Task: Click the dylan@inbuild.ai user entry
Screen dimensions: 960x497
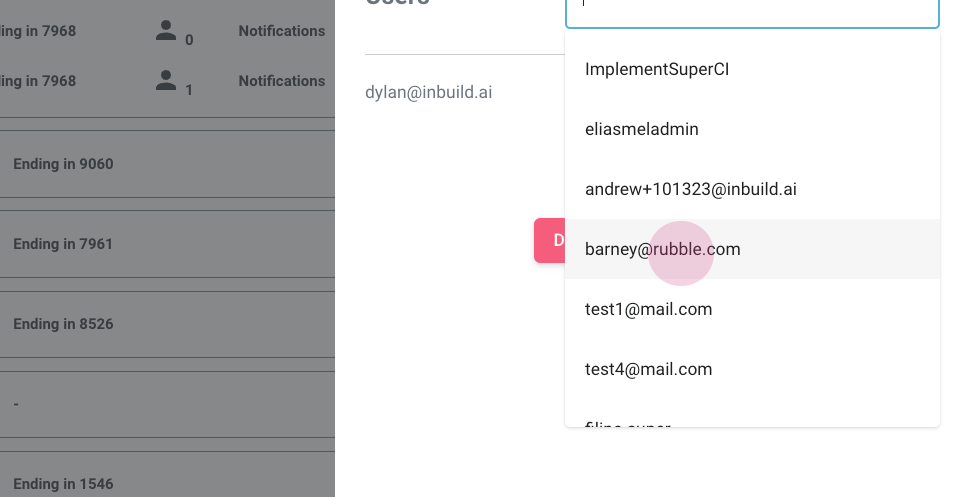Action: pyautogui.click(x=429, y=92)
